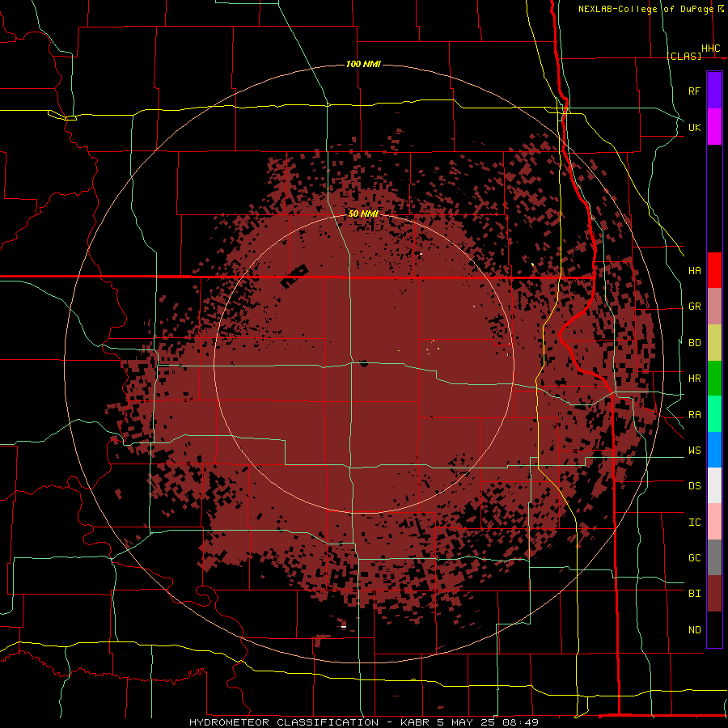The height and width of the screenshot is (728, 728).
Task: Select the IC light-pink legend swatch
Action: (x=714, y=522)
